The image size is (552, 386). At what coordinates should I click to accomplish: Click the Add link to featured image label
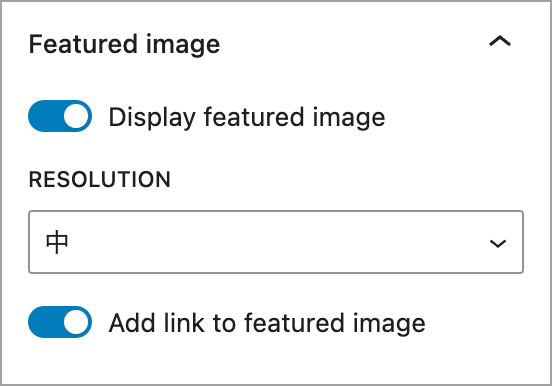point(267,323)
